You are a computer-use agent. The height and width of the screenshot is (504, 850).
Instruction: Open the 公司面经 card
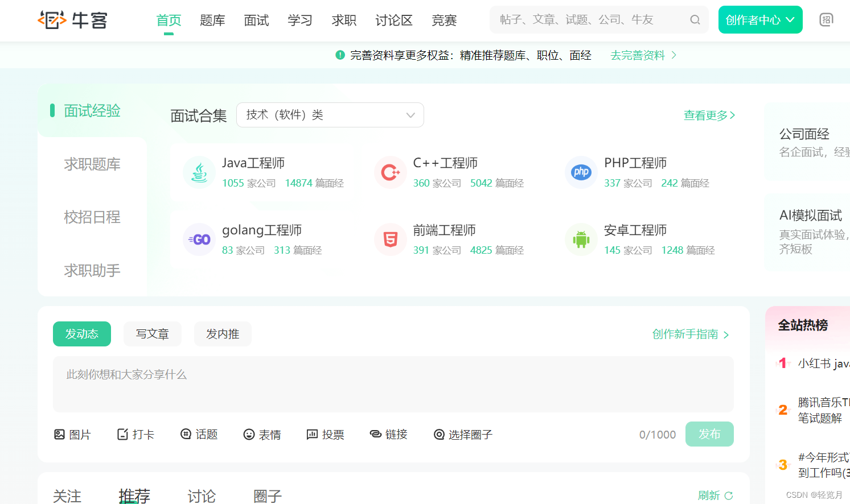[807, 142]
